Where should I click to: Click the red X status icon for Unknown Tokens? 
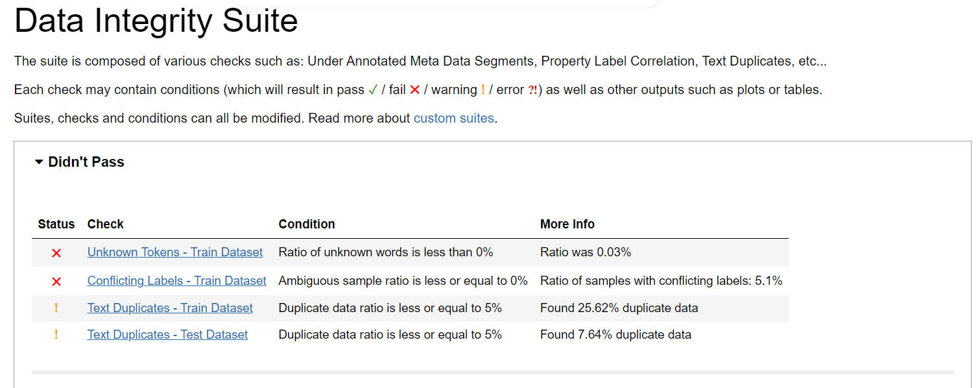[x=56, y=252]
